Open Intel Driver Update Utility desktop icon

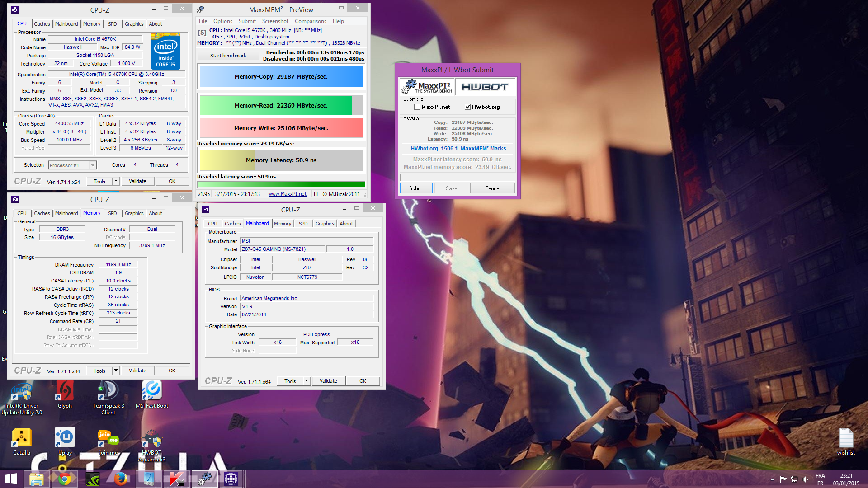pyautogui.click(x=21, y=398)
